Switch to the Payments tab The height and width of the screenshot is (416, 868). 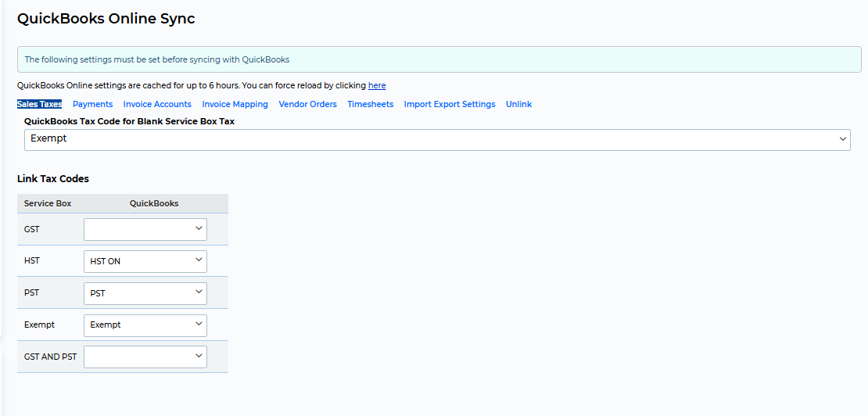click(x=92, y=104)
